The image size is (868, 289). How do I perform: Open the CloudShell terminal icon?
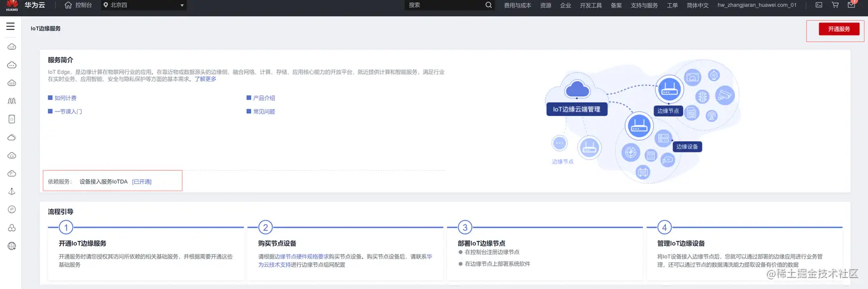click(x=819, y=5)
